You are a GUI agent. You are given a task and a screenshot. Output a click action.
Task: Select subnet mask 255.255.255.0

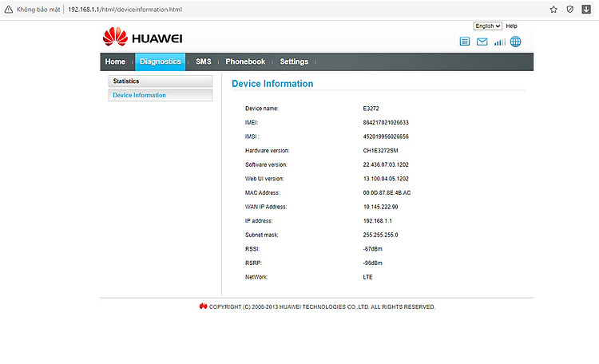click(x=380, y=235)
